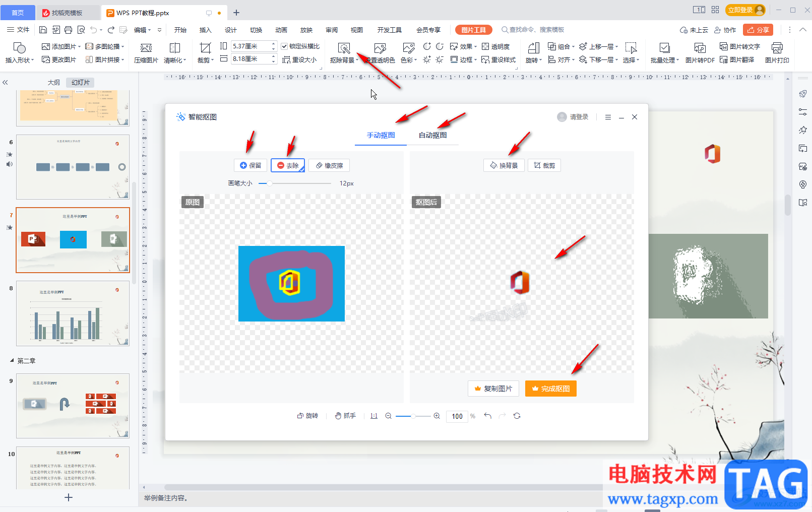Open the 对齐 align dropdown

click(561, 59)
